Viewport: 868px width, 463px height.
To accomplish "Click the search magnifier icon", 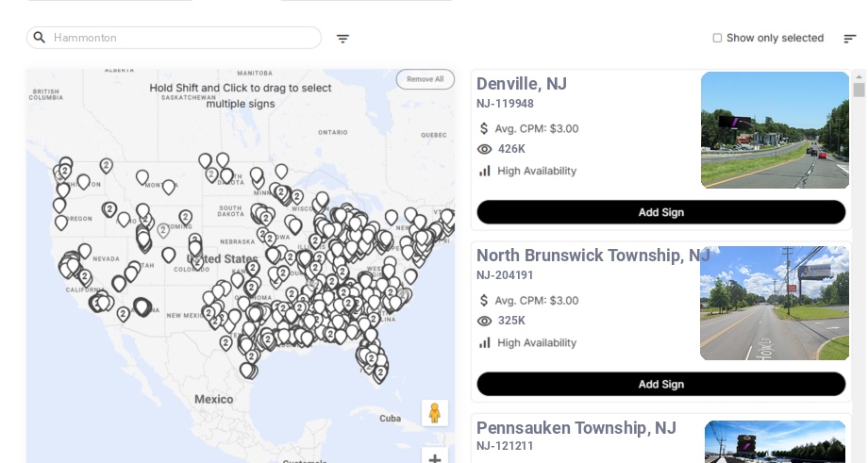I will pos(40,38).
